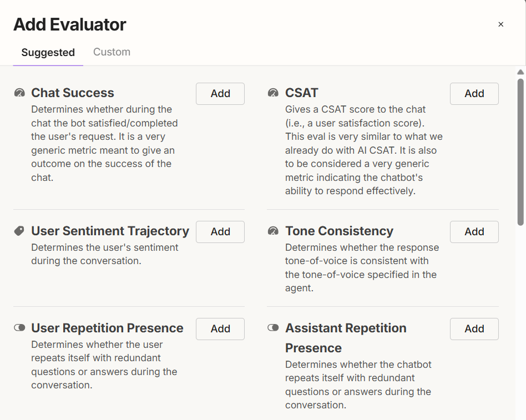Select the Suggested tab

point(48,53)
